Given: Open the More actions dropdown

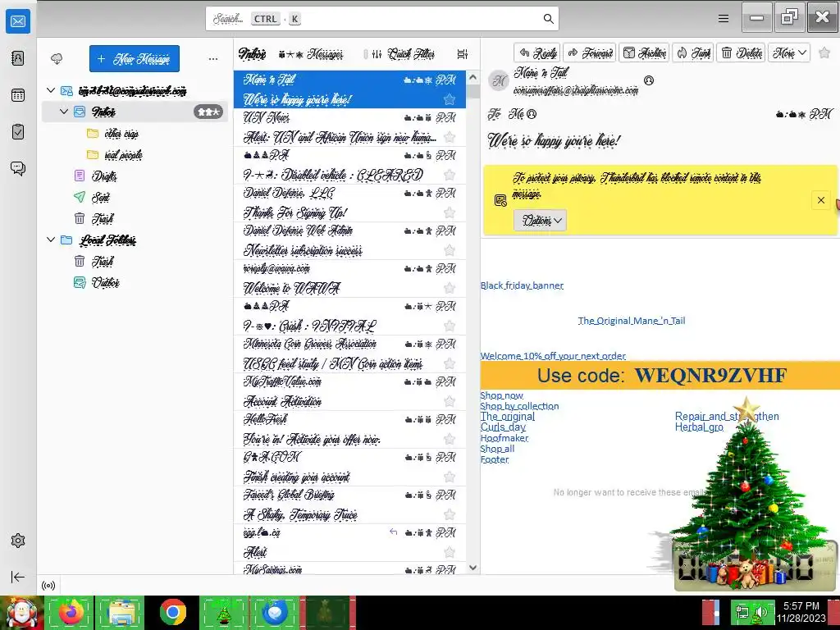Looking at the screenshot, I should click(x=789, y=52).
